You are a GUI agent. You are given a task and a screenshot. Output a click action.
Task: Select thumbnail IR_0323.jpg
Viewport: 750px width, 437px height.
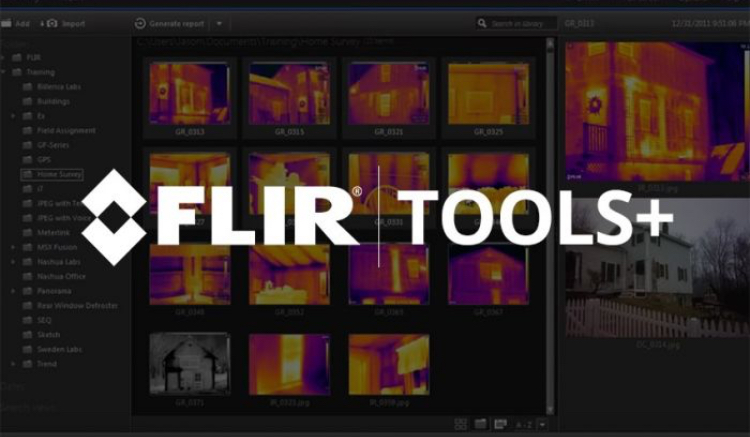click(289, 364)
